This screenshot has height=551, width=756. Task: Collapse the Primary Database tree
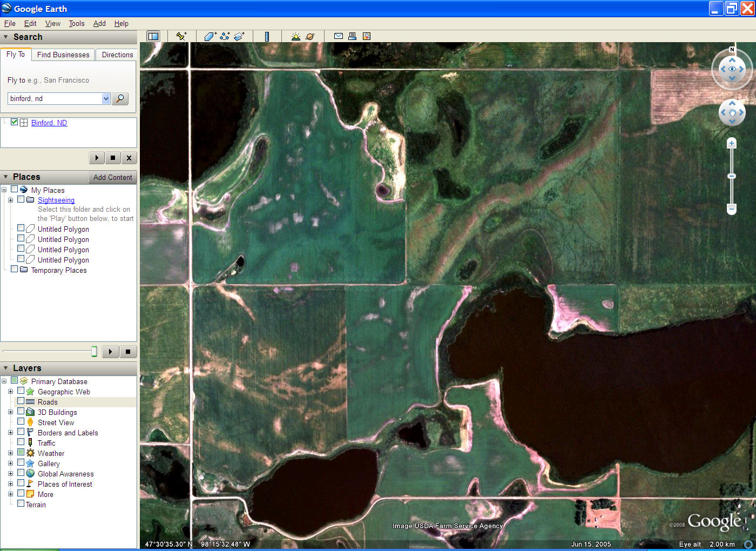pyautogui.click(x=4, y=381)
